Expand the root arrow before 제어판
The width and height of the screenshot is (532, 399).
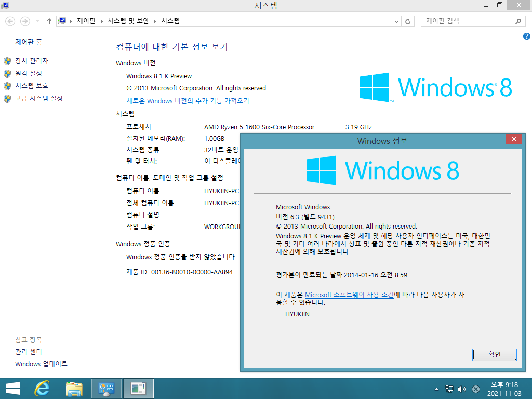(71, 21)
